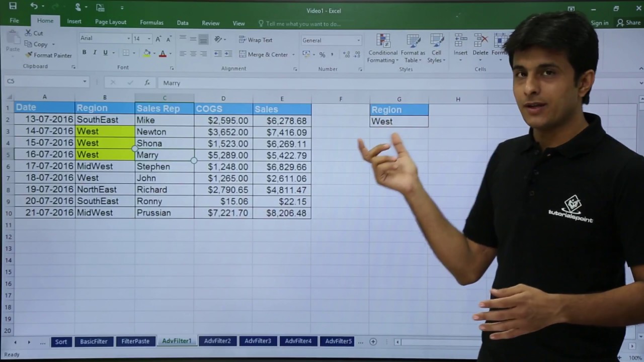Switch to the Formulas tab

(x=151, y=23)
